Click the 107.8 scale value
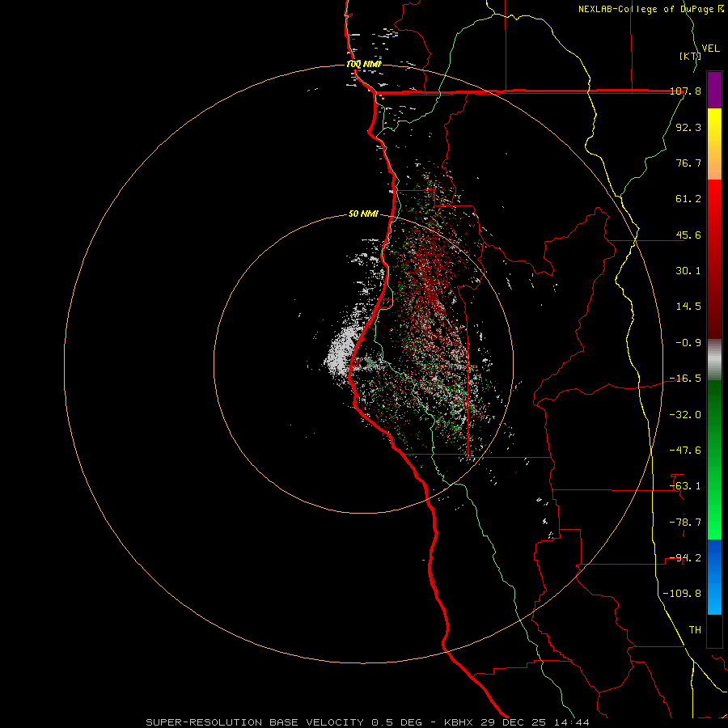This screenshot has height=728, width=728. coord(685,91)
